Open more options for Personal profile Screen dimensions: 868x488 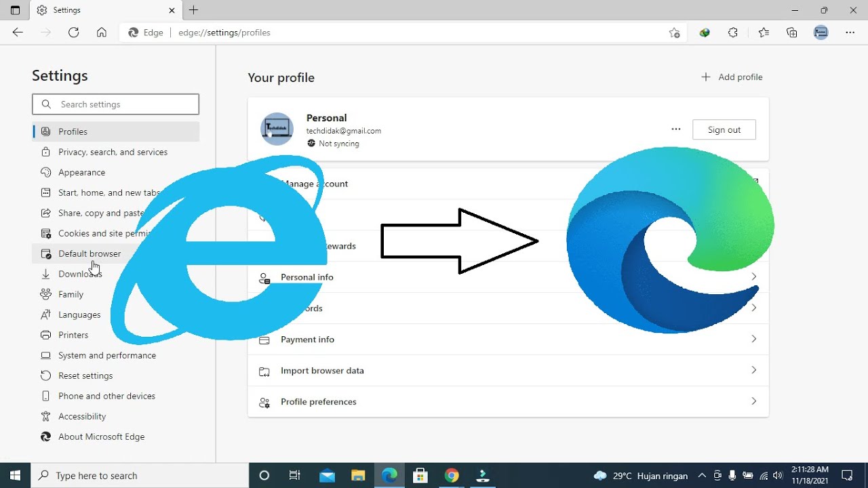[675, 129]
